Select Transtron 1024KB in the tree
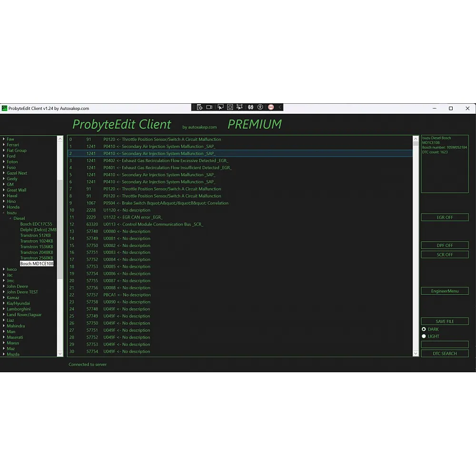 (x=36, y=241)
